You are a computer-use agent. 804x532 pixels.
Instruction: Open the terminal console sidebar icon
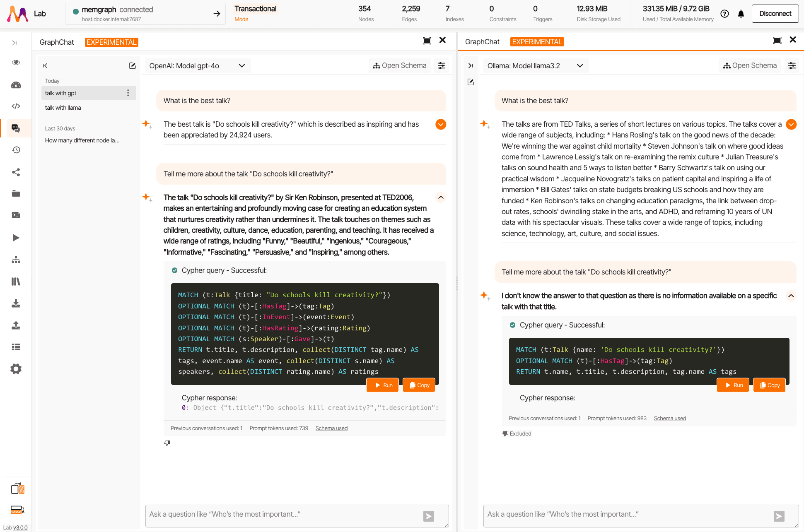point(16,215)
